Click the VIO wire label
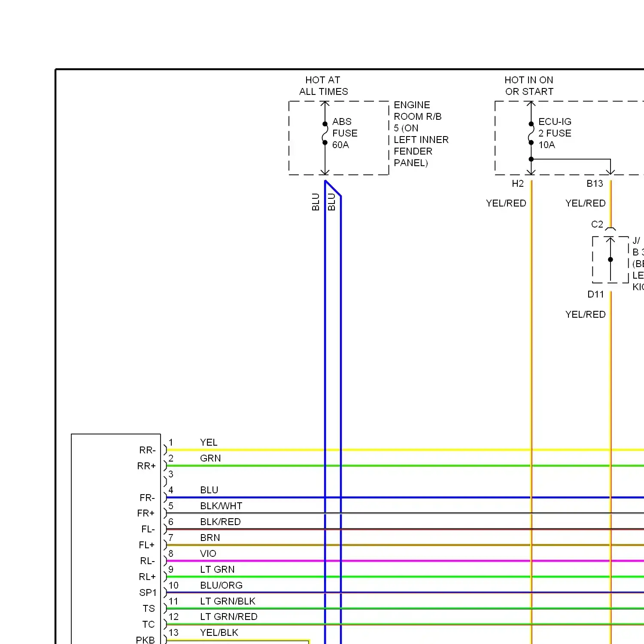This screenshot has width=644, height=644. coord(208,554)
